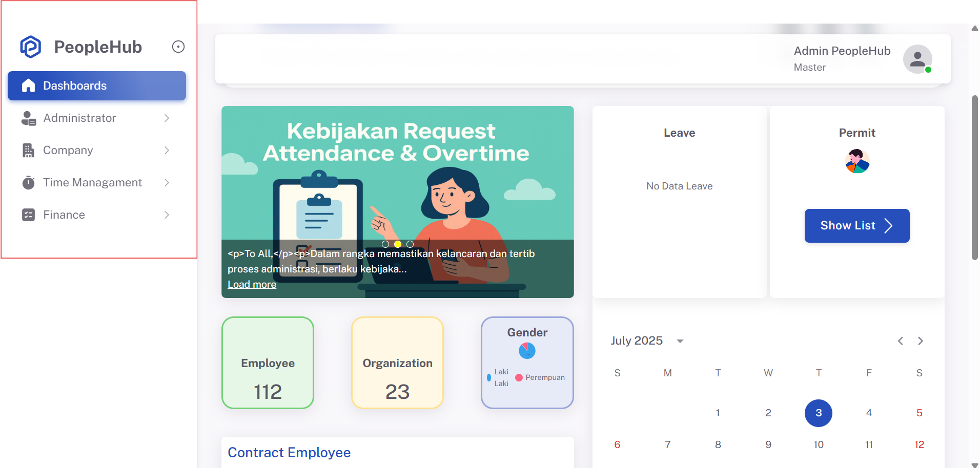The image size is (980, 468).
Task: Select July 8 on the calendar
Action: (718, 444)
